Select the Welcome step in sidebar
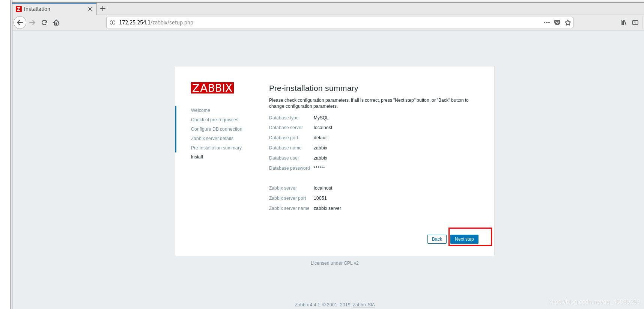 tap(200, 110)
